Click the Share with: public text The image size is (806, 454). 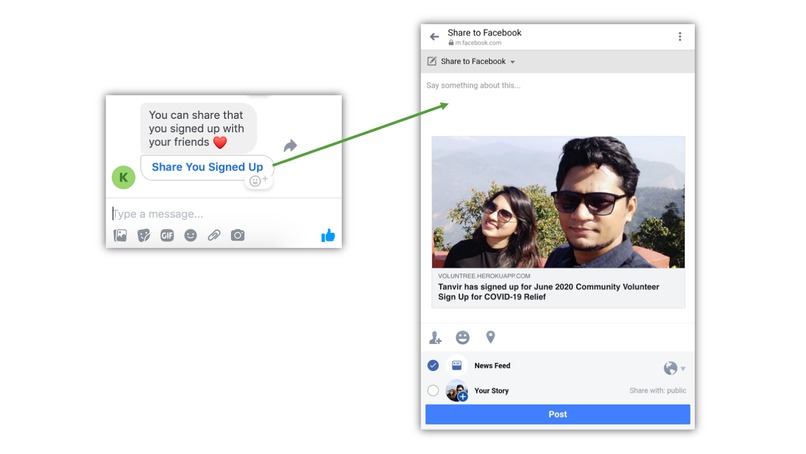click(x=657, y=391)
